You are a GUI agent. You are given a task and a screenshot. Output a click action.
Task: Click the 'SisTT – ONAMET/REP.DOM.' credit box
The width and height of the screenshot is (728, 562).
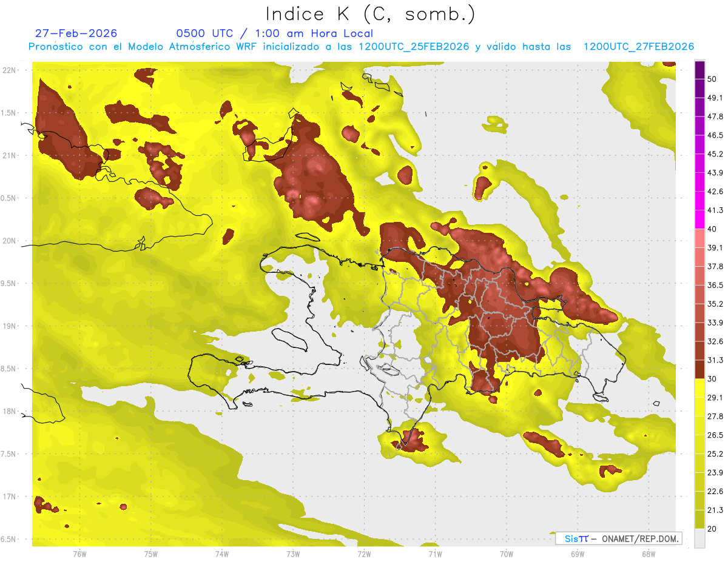tap(618, 538)
